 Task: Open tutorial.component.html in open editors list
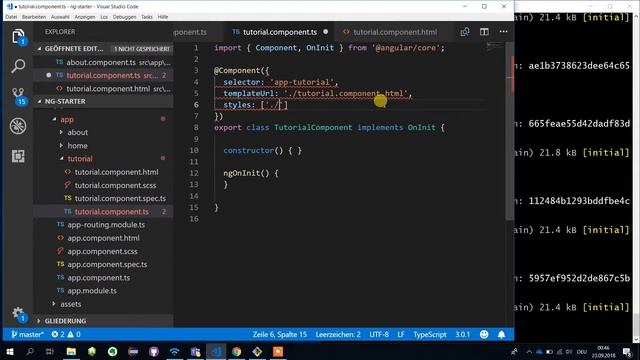point(103,88)
